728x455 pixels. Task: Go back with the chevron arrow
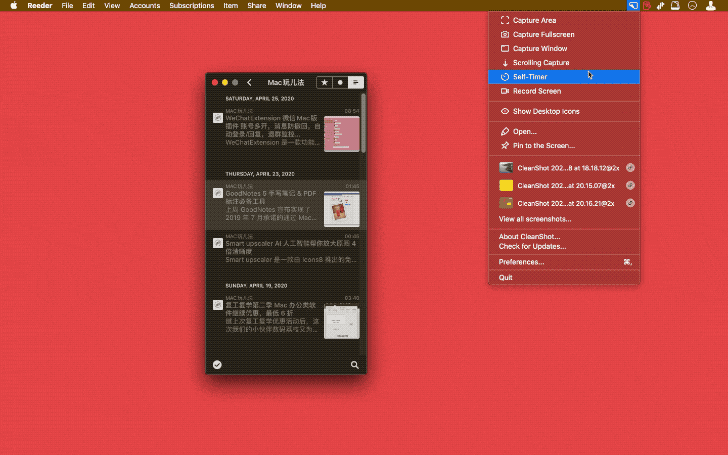point(249,83)
